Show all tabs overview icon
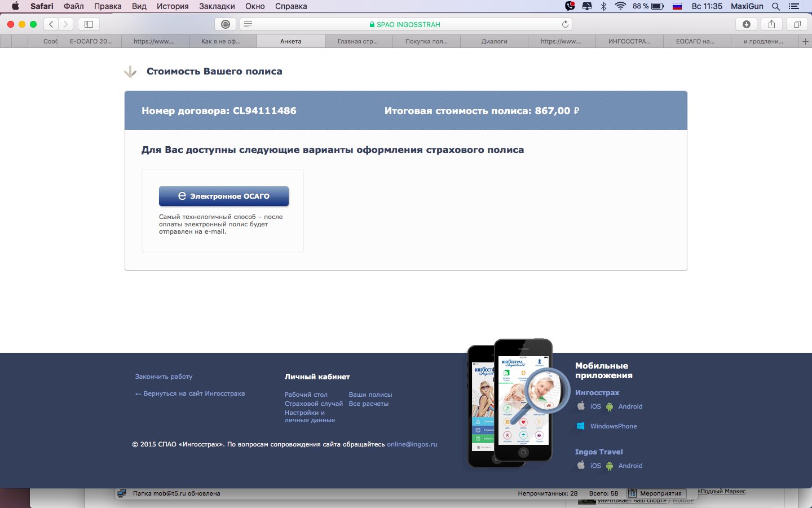This screenshot has height=508, width=812. 797,24
